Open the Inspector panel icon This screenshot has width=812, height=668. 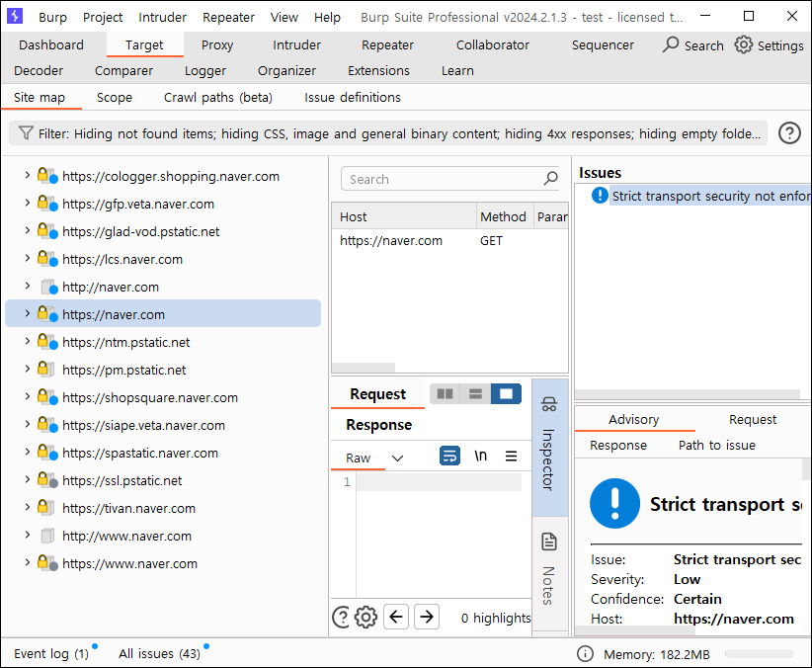[x=549, y=404]
